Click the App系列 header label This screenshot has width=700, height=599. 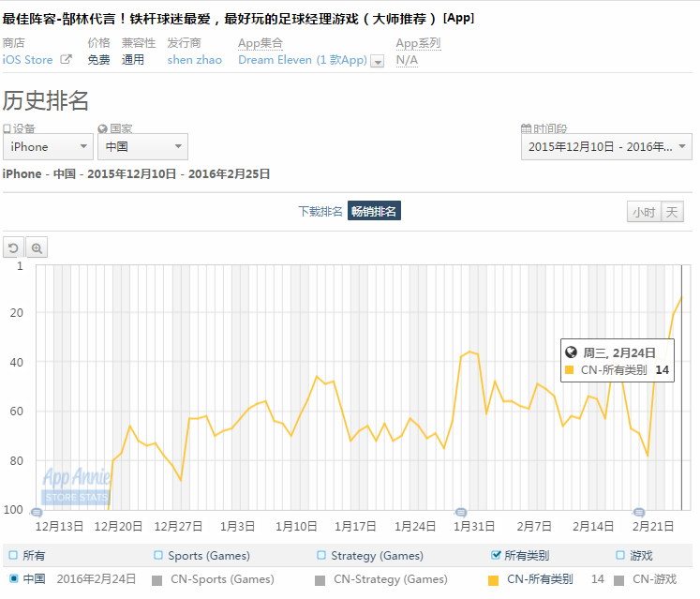click(418, 43)
